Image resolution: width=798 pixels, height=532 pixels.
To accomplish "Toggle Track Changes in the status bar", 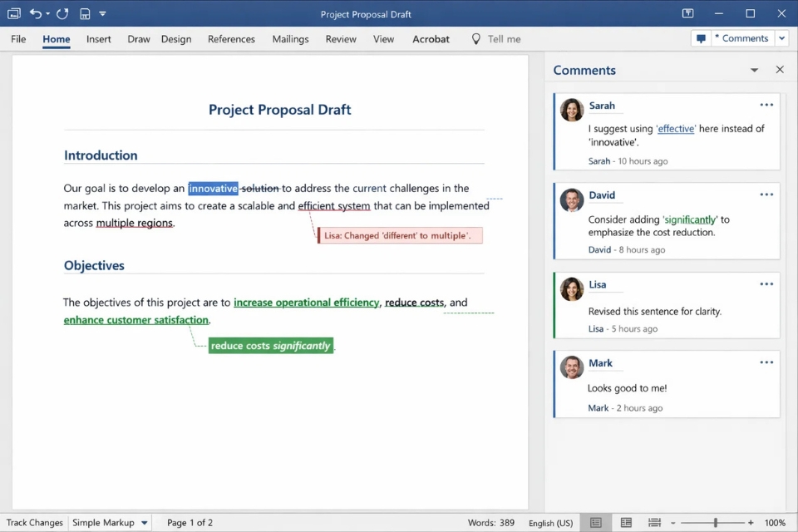I will coord(34,523).
